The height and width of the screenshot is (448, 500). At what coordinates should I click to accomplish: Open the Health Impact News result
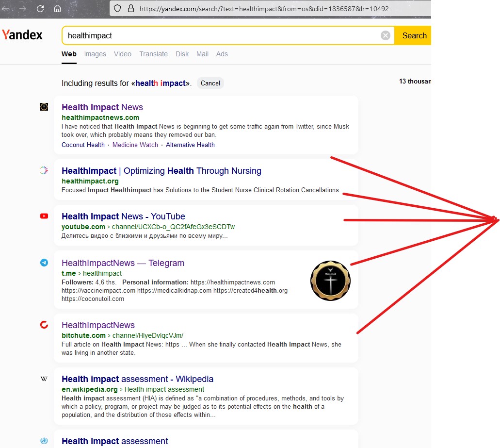click(x=102, y=107)
